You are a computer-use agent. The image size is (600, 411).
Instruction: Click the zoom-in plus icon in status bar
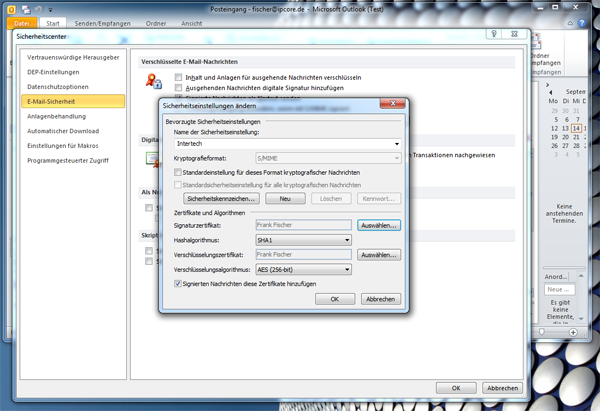pyautogui.click(x=573, y=332)
